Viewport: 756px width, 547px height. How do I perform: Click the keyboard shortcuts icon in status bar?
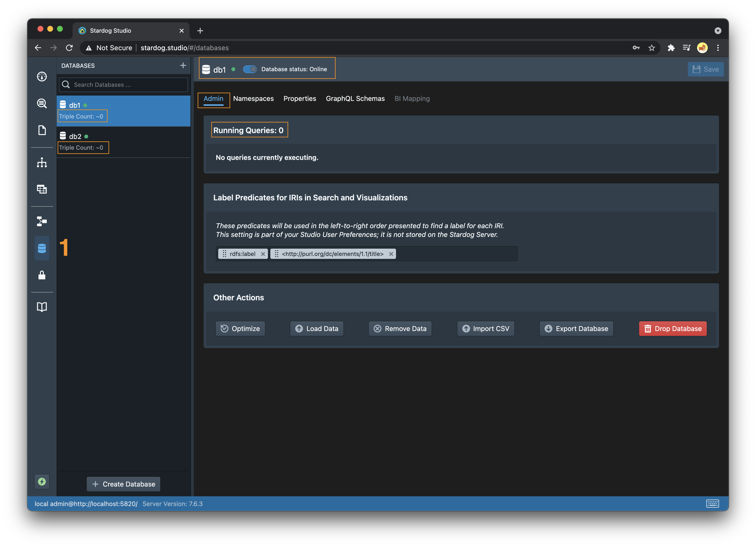[712, 504]
